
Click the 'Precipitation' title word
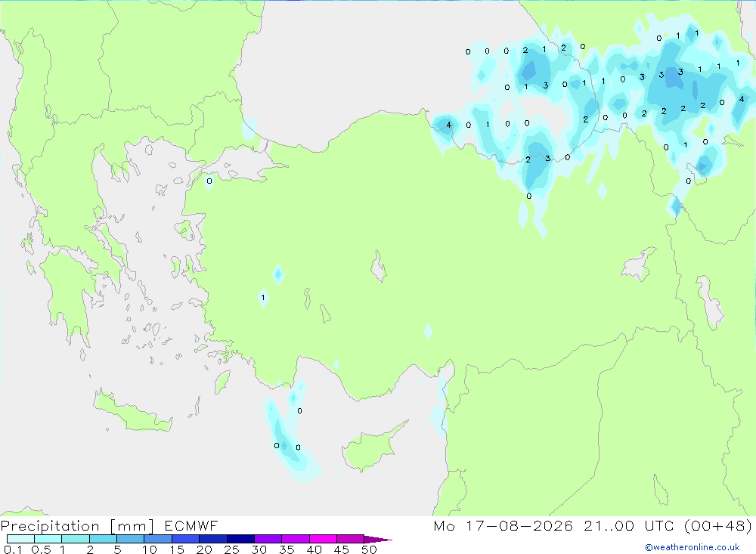(50, 525)
